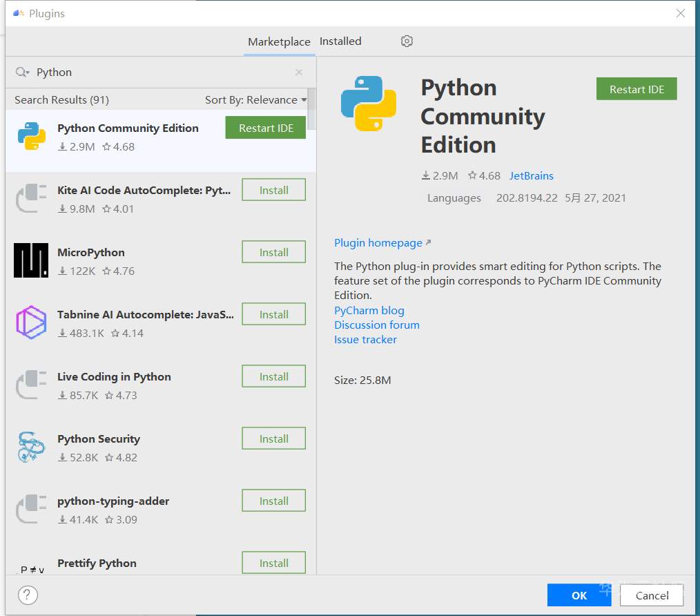
Task: Click the Tabnine AI Autocomplete logo
Action: 31,323
